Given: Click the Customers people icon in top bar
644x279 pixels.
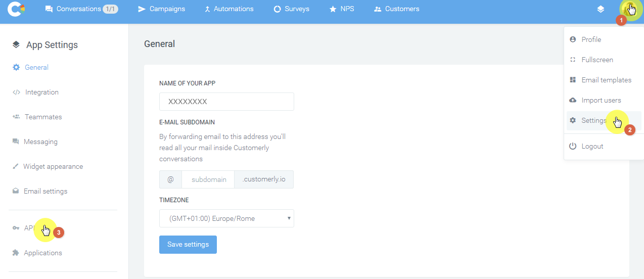Looking at the screenshot, I should click(x=378, y=9).
